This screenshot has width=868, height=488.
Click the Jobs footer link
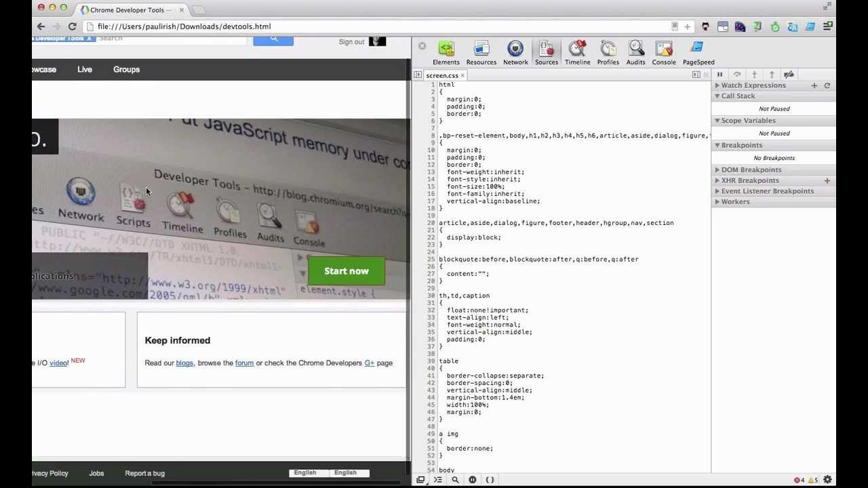point(96,473)
